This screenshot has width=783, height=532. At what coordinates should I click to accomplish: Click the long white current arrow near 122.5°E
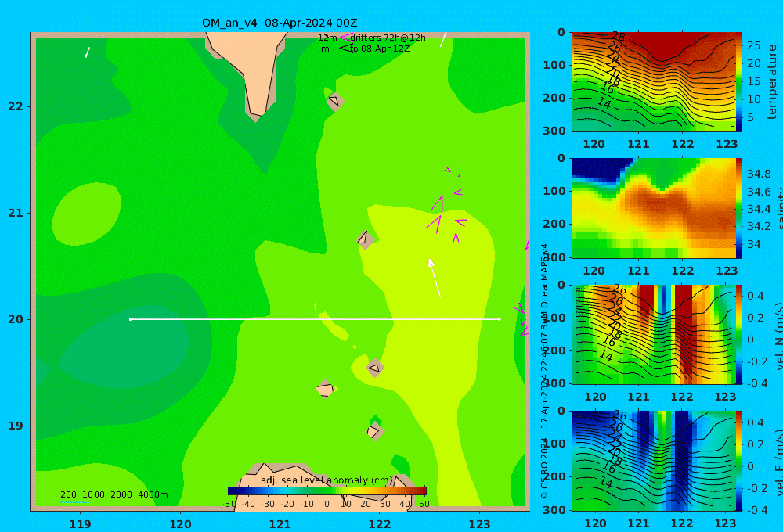(x=435, y=278)
